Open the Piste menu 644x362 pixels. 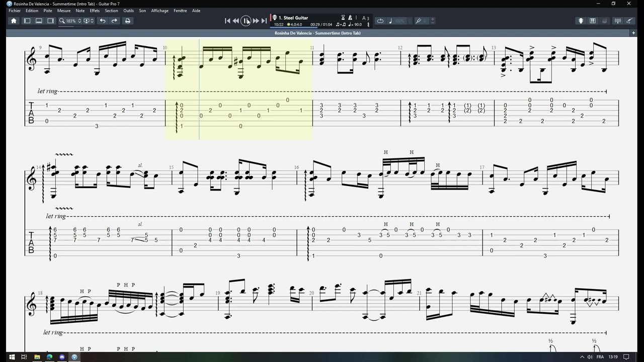coord(48,11)
